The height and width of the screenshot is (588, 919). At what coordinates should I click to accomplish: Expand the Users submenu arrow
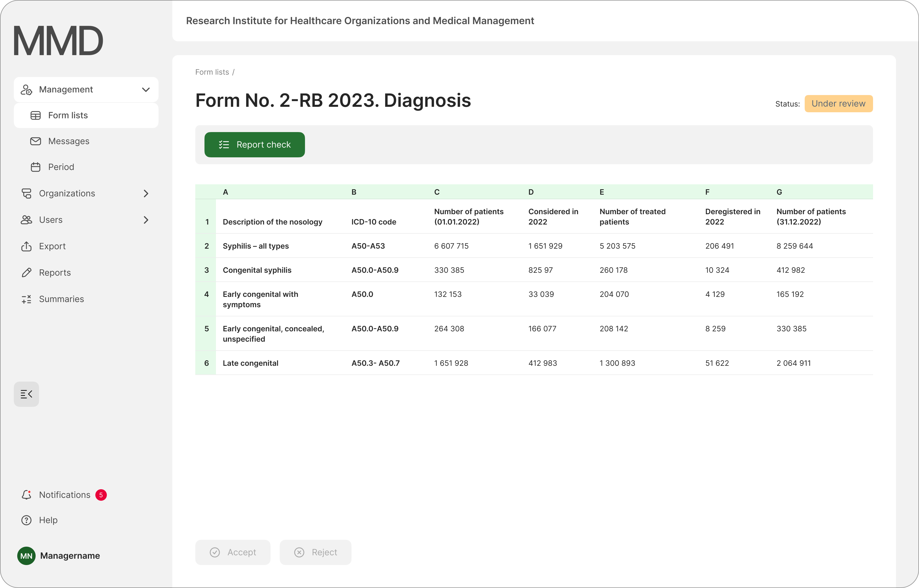click(x=146, y=220)
